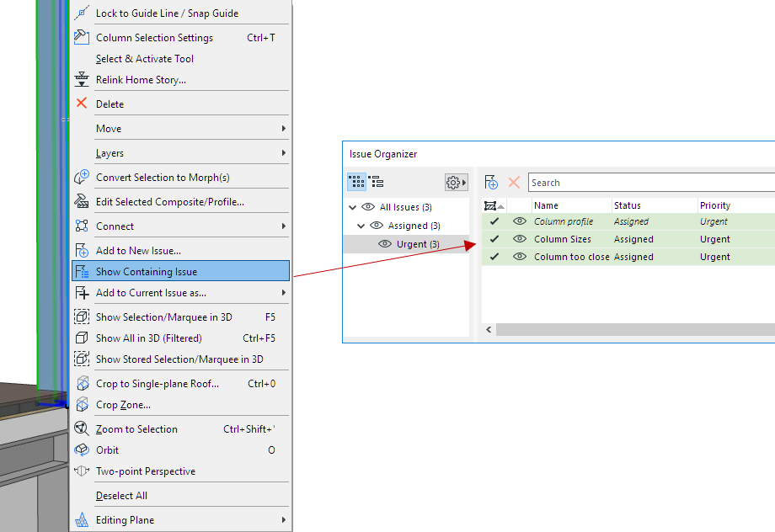The image size is (775, 532).
Task: Collapse the All Issues (3) tree node
Action: [352, 207]
